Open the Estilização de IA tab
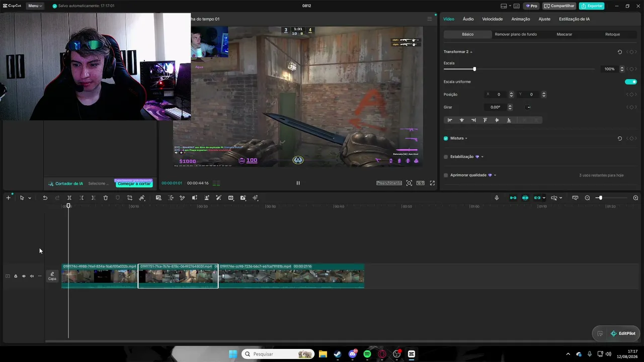The height and width of the screenshot is (362, 644). click(575, 19)
